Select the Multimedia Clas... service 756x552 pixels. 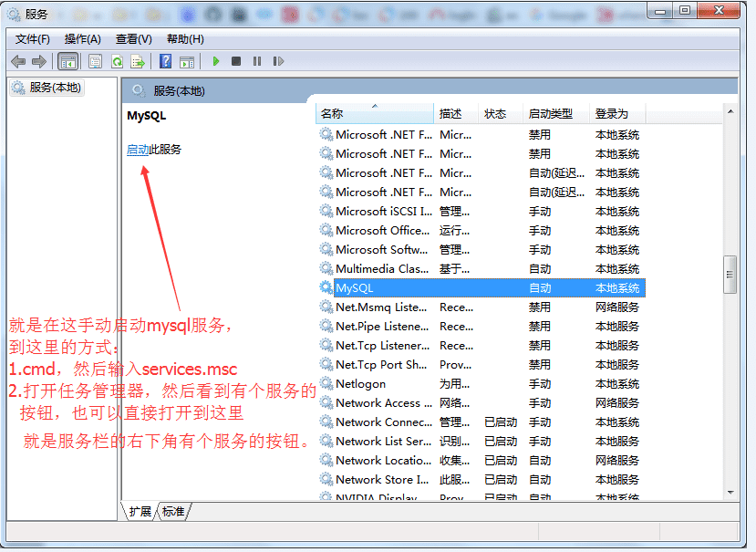(482, 269)
